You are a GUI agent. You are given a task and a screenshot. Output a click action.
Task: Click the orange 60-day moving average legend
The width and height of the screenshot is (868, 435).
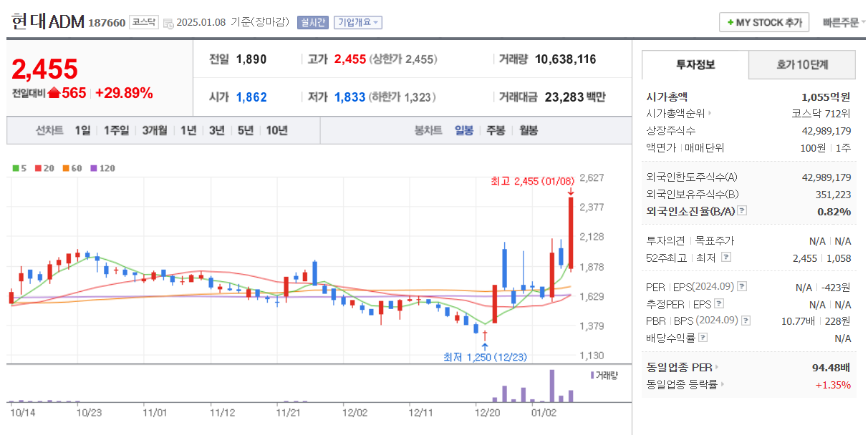72,169
